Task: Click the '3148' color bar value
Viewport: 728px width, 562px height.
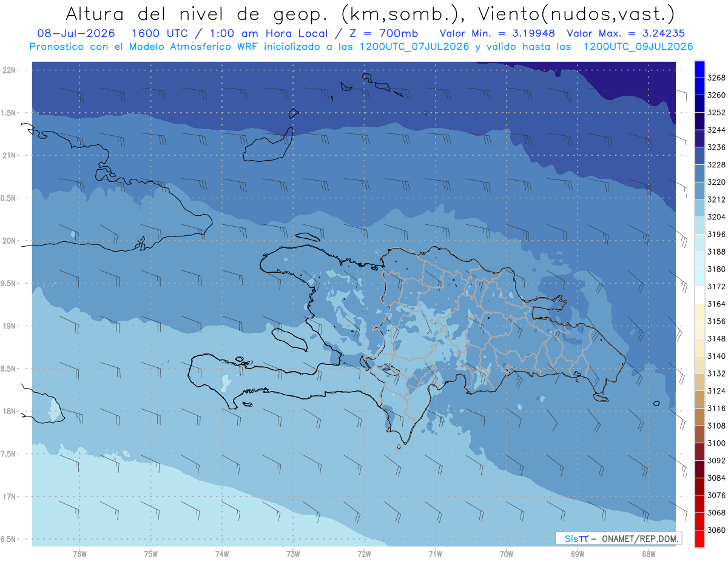Action: (x=716, y=338)
